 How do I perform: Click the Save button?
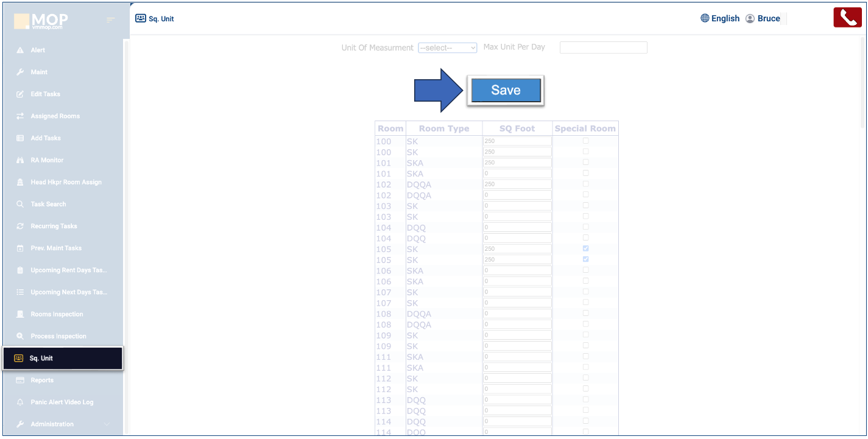(506, 91)
